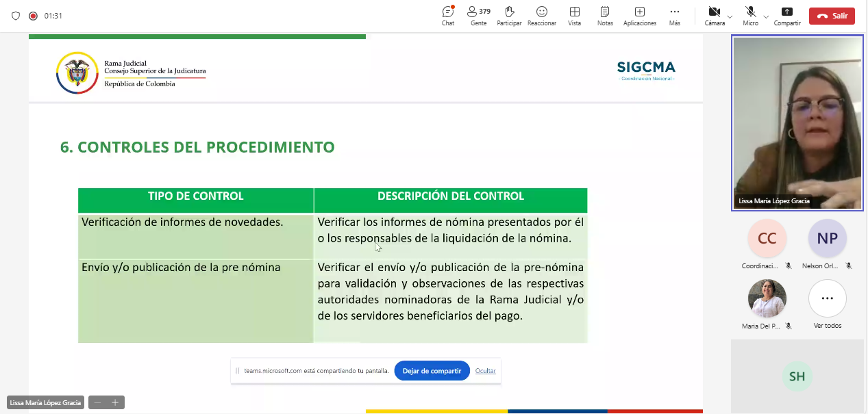Expand camera options arrow
The height and width of the screenshot is (414, 868).
730,16
